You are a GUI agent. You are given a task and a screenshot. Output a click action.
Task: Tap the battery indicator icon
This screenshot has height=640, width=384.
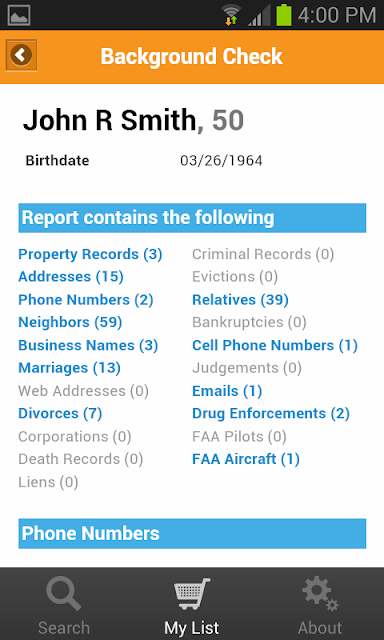pos(284,16)
